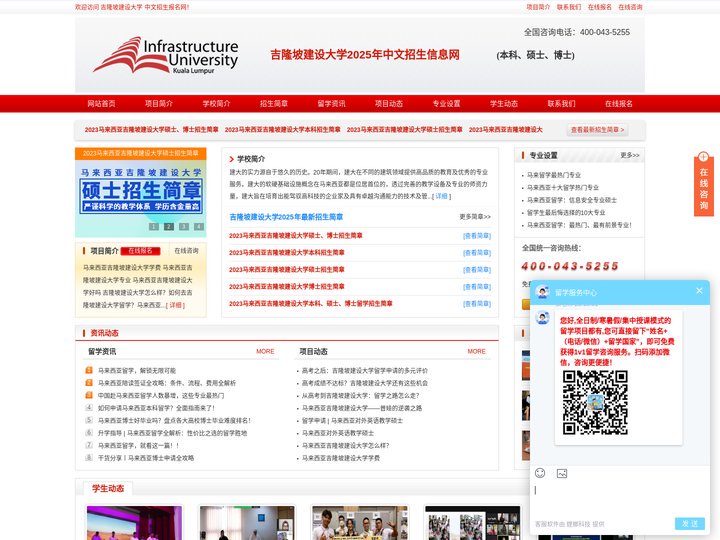Click the 学校简介 section heading
This screenshot has height=540, width=720.
251,159
